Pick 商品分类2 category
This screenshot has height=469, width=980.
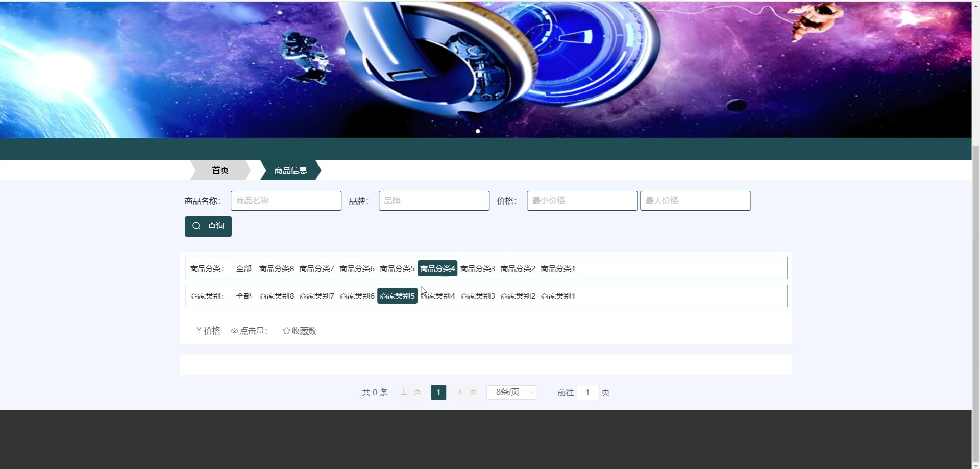[x=518, y=268]
